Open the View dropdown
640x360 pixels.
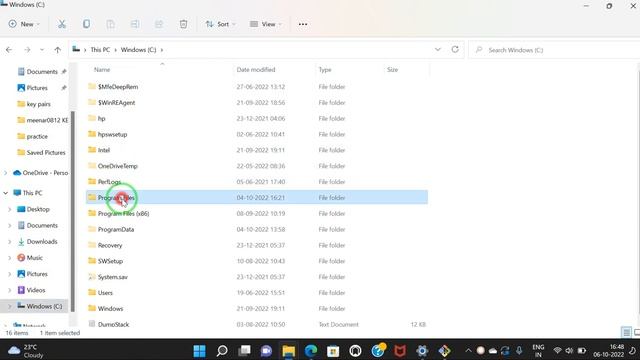point(265,24)
